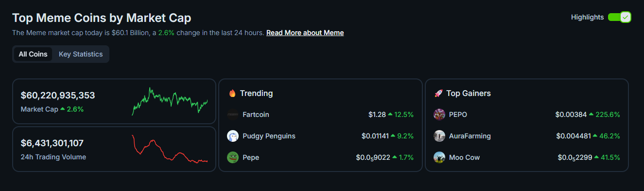Click the fire icon beside Trending
The image size is (644, 191).
click(232, 93)
